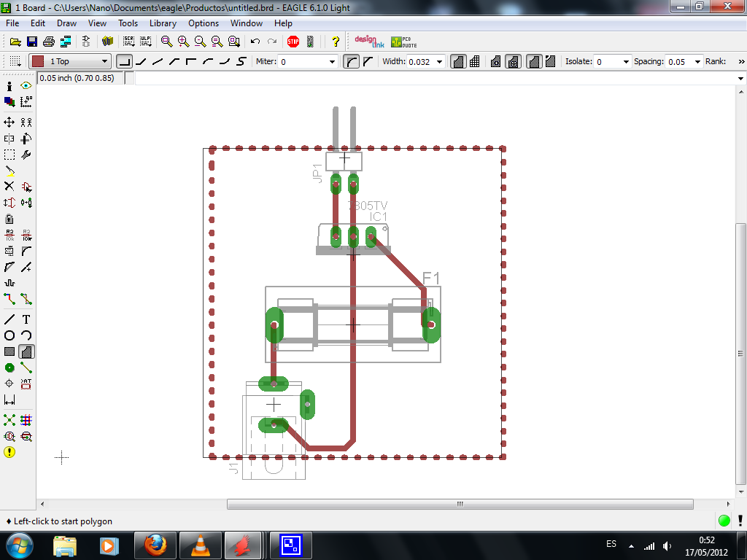This screenshot has height=560, width=747.
Task: Select the Ripup tool
Action: (26, 299)
